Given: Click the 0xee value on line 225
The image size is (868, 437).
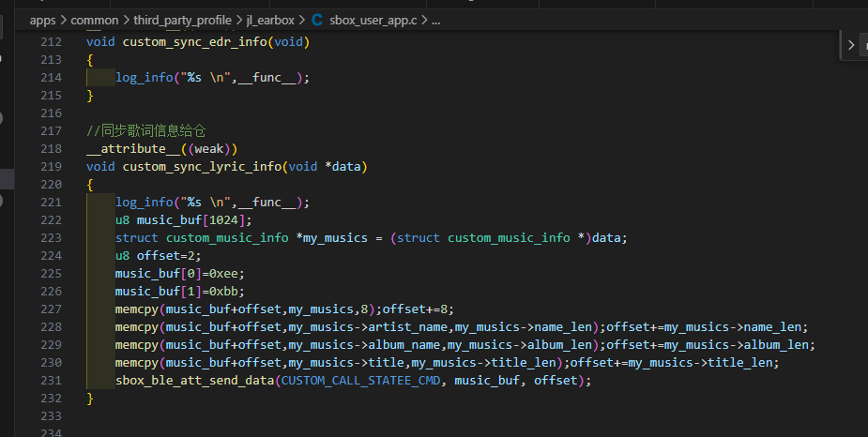Looking at the screenshot, I should click(x=223, y=273).
